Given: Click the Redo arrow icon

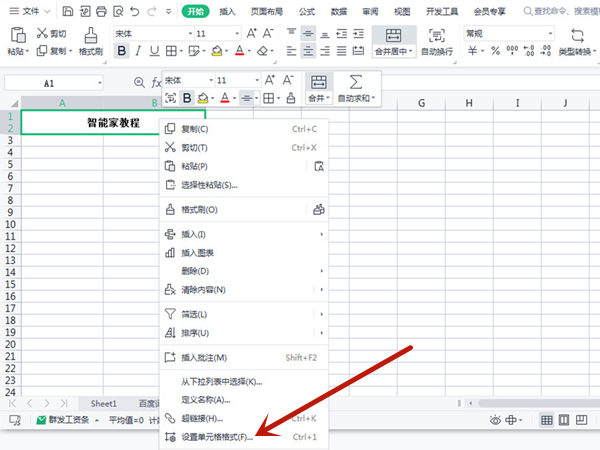Looking at the screenshot, I should (x=152, y=11).
